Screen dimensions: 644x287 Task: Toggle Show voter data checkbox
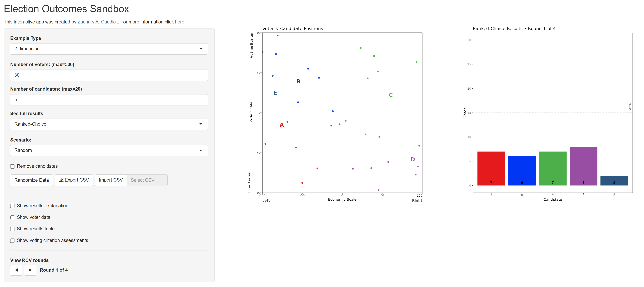point(12,217)
